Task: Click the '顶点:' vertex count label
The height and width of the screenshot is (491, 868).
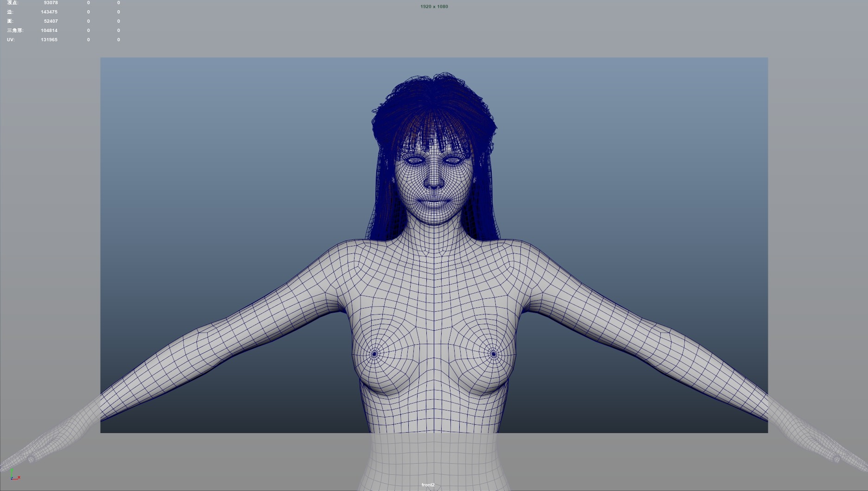Action: (13, 3)
